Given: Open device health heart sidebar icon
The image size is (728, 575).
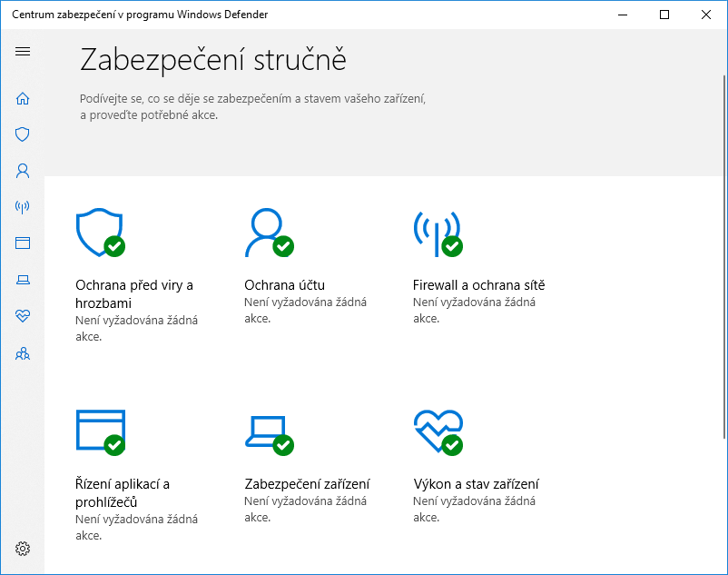Looking at the screenshot, I should (23, 316).
